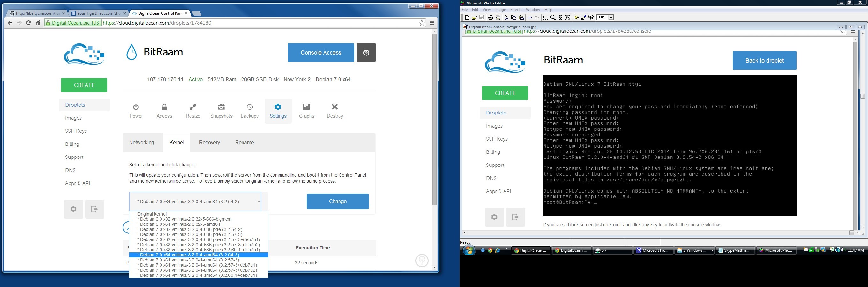The height and width of the screenshot is (287, 868).
Task: Switch to SkypeMatthe... taskbar window
Action: 735,250
